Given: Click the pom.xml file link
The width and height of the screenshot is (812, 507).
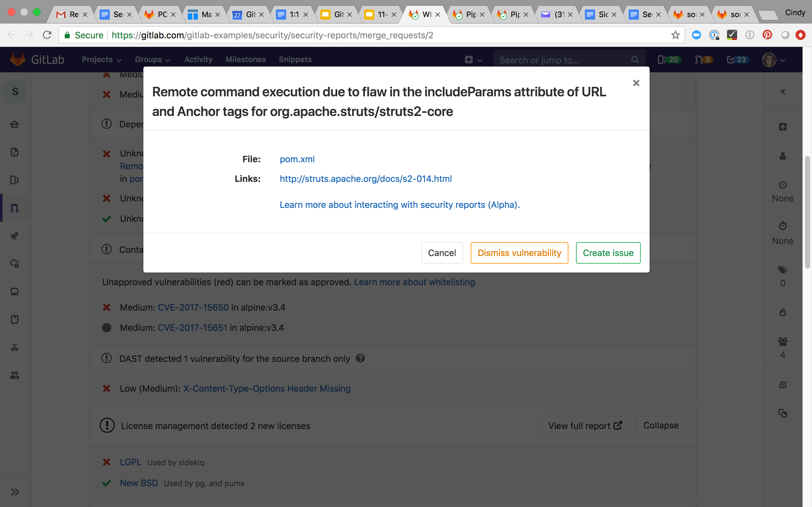Looking at the screenshot, I should (298, 159).
